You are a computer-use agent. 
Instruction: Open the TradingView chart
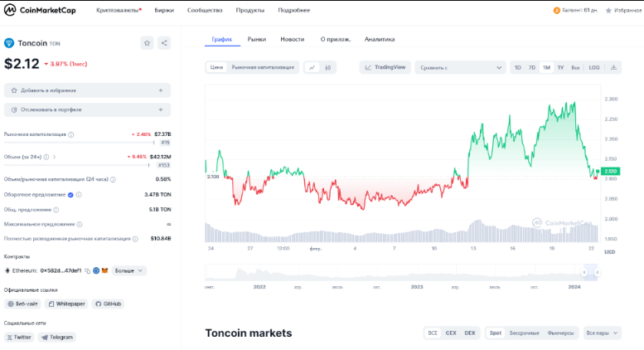(385, 67)
